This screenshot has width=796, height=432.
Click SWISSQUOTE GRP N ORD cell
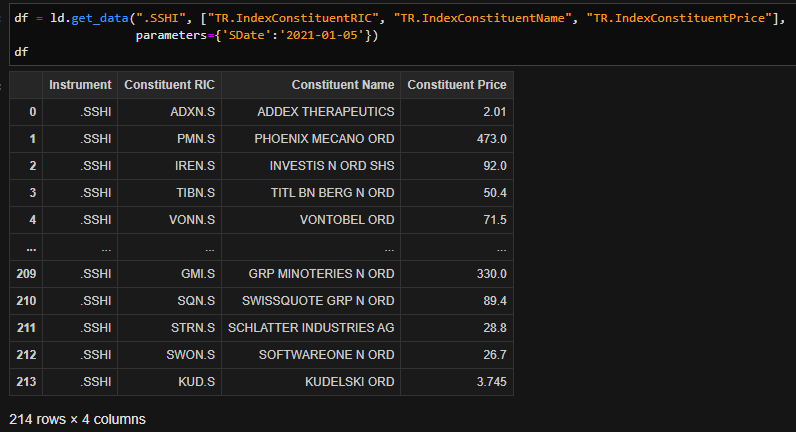tap(311, 301)
